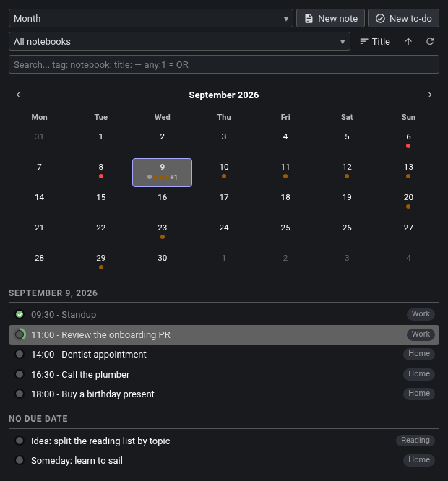Create a New note
448x481 pixels.
(x=330, y=18)
